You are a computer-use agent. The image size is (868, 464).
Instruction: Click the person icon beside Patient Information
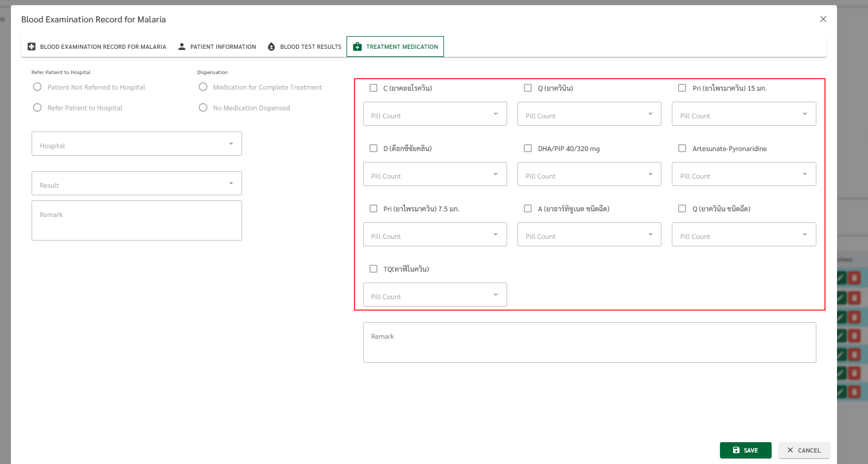tap(182, 47)
